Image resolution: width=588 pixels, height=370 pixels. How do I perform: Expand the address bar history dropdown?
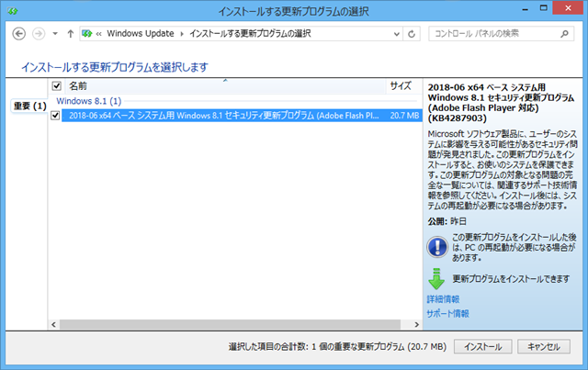[x=396, y=34]
